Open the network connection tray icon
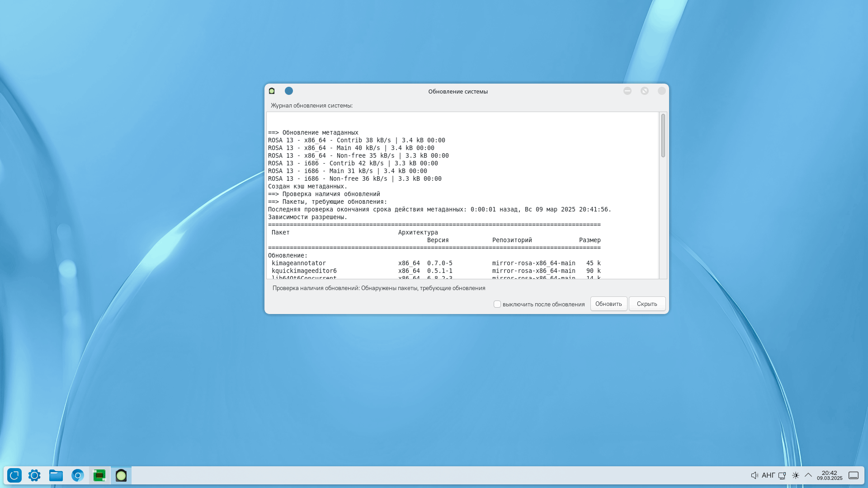 point(782,475)
